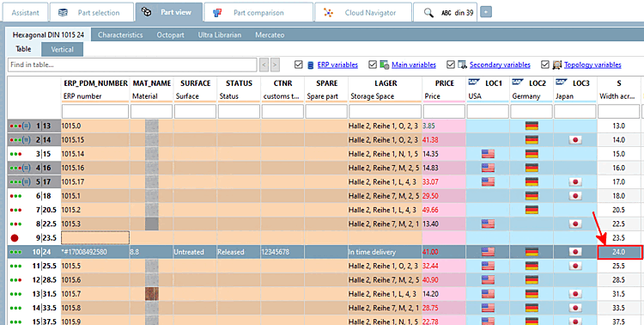Click the ERP_PDM_NUMBER column header
Viewport: 644px width, 325px height.
[x=95, y=83]
